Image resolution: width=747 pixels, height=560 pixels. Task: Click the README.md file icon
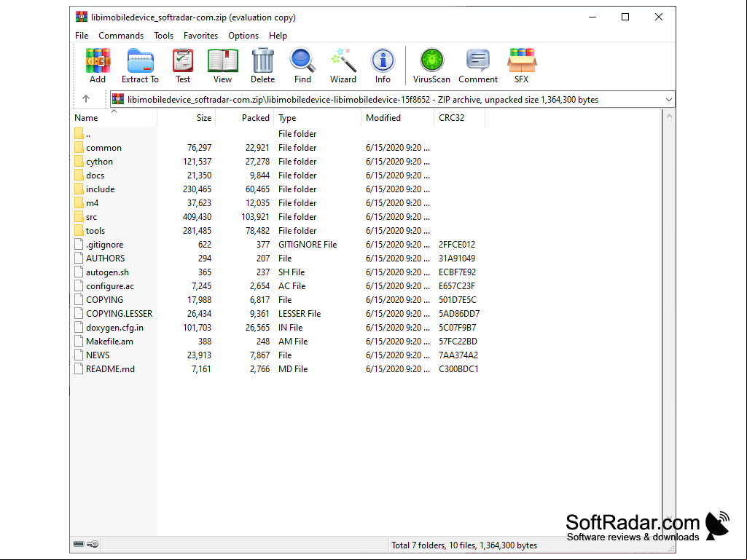click(x=79, y=369)
